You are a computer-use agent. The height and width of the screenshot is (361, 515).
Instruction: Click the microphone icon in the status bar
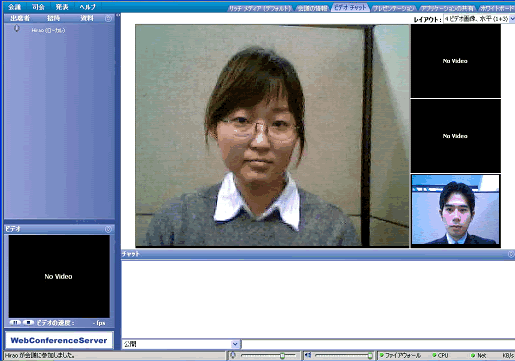(x=233, y=355)
